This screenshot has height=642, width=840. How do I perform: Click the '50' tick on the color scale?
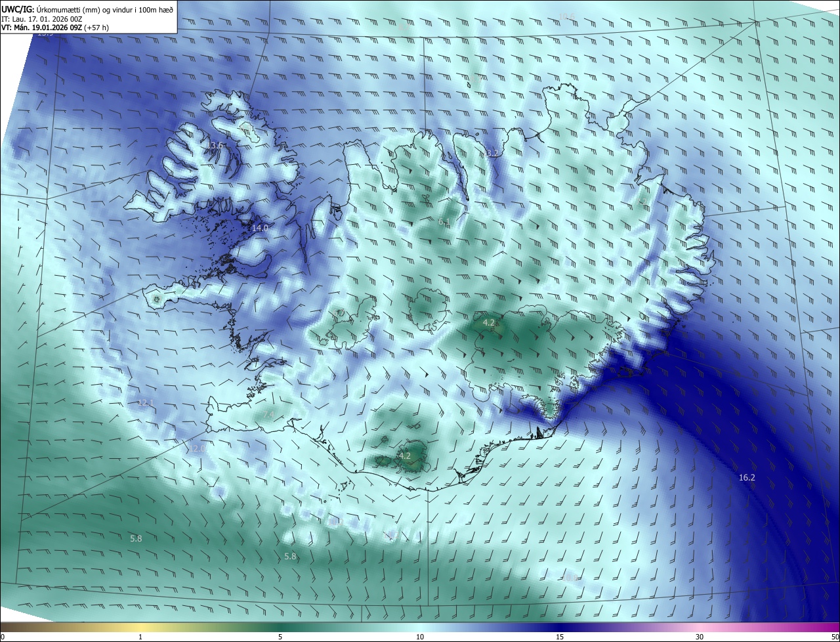pyautogui.click(x=834, y=637)
